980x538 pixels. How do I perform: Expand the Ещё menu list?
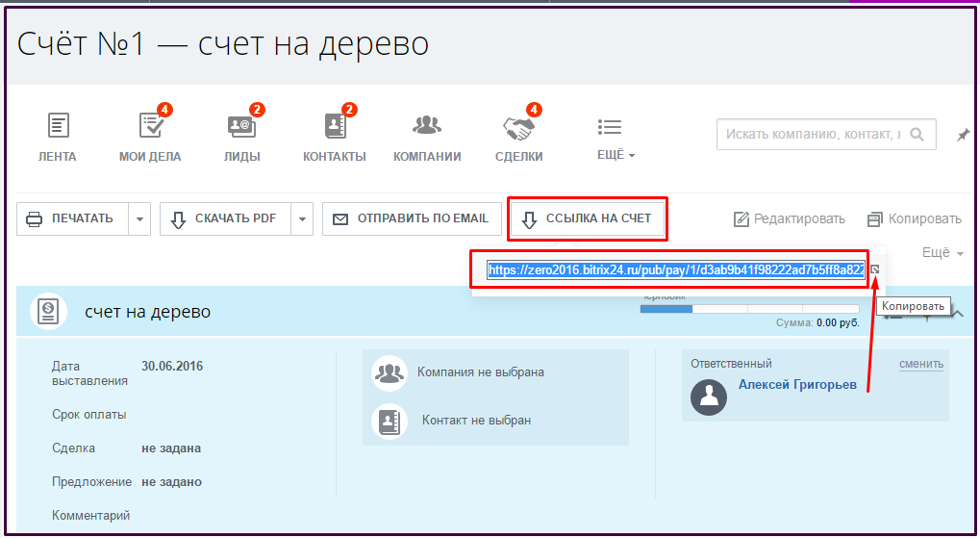tap(615, 140)
